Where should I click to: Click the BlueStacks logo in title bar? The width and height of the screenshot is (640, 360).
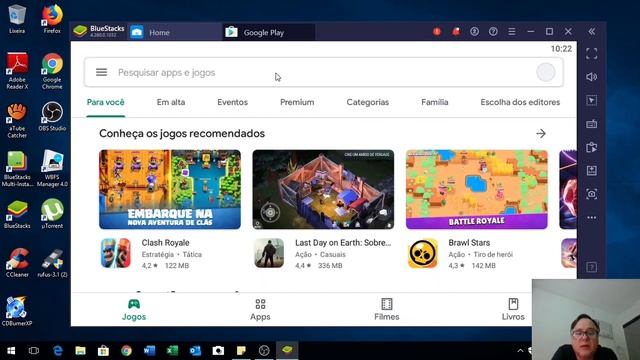[80, 31]
